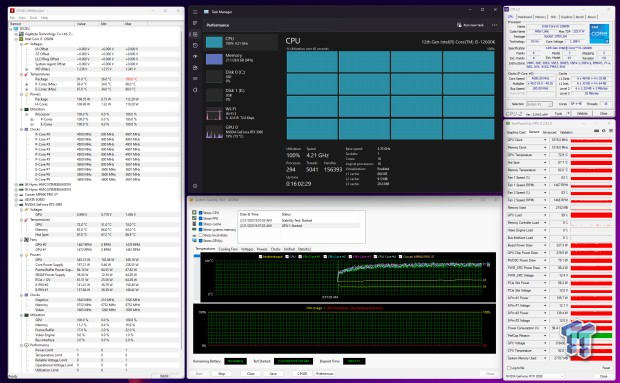Open Task Manager settings gear icon

pos(195,186)
